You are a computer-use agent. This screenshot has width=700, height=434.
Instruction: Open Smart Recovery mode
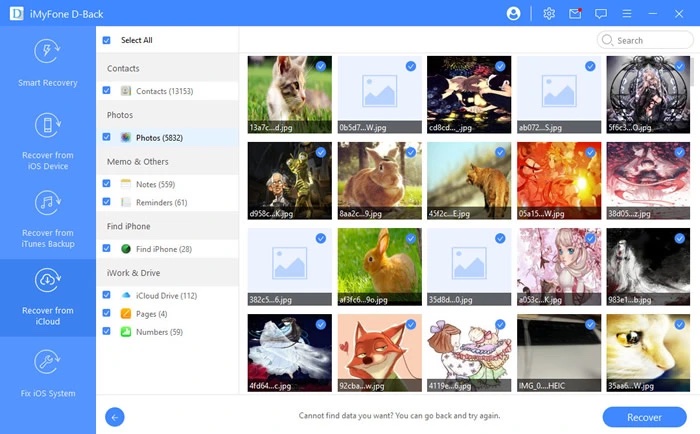pos(48,63)
